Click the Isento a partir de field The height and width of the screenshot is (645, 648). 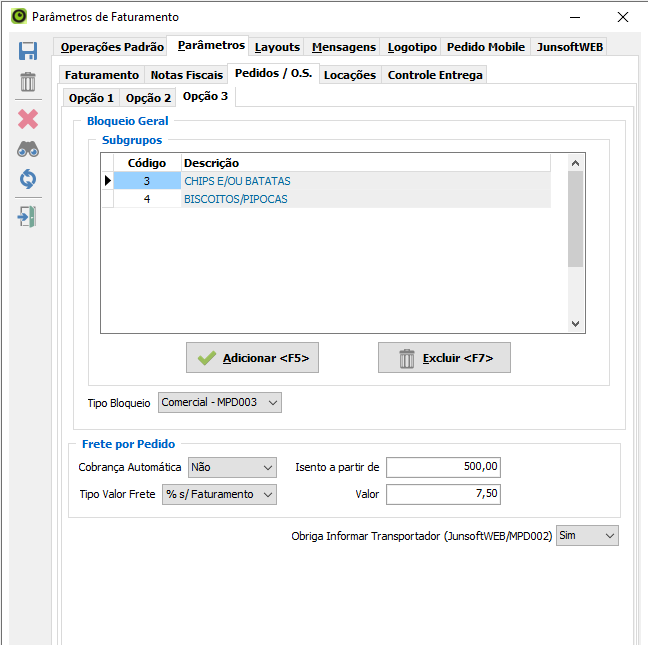coord(442,468)
